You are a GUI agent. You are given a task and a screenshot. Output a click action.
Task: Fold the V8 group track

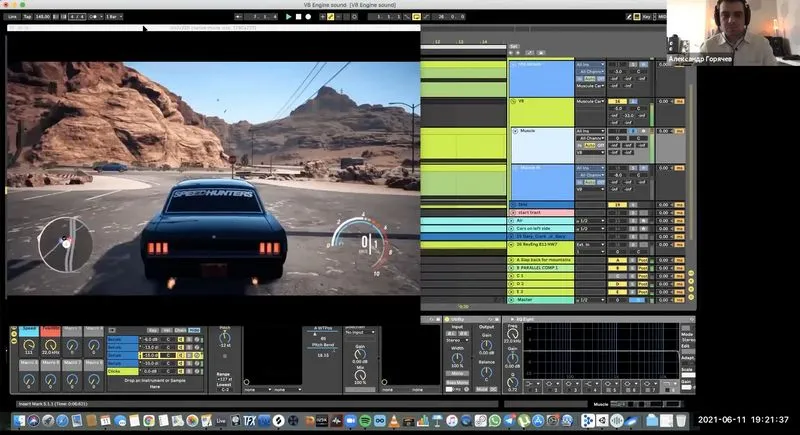click(x=514, y=101)
